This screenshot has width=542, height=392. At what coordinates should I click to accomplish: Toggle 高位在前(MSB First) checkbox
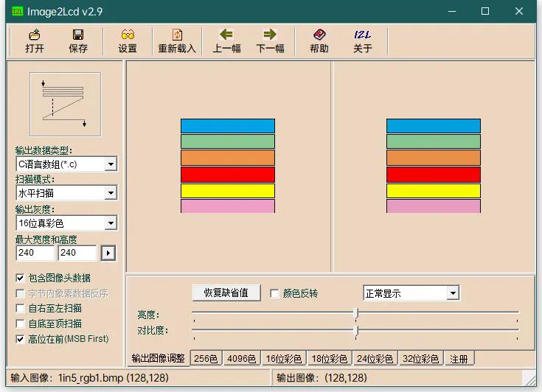point(20,339)
